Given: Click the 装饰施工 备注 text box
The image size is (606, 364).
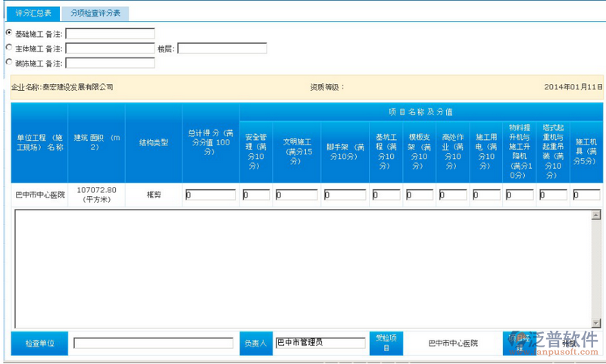Looking at the screenshot, I should click(x=110, y=63).
